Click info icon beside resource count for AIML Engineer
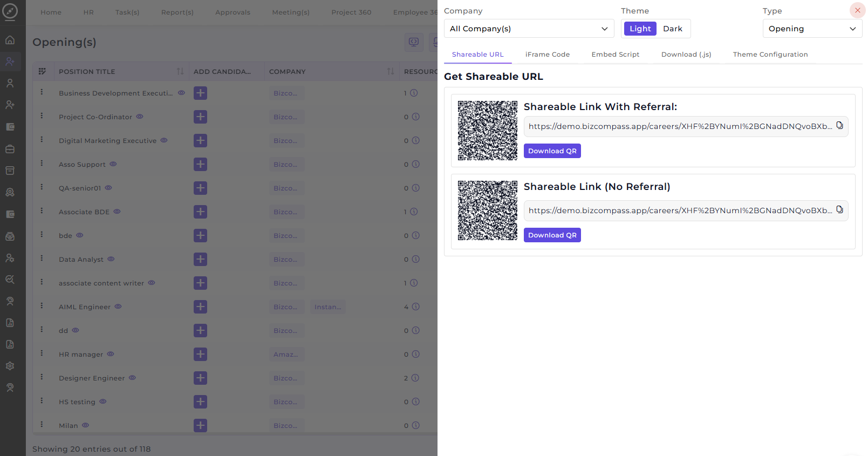 tap(415, 307)
